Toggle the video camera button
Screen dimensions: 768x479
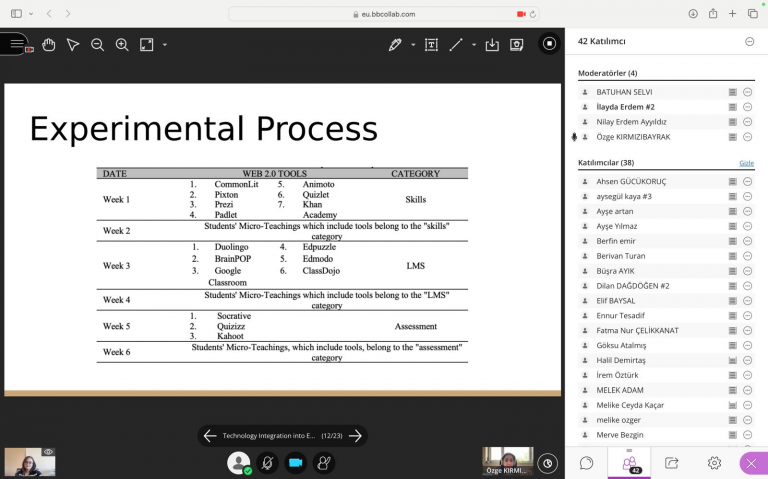tap(295, 462)
